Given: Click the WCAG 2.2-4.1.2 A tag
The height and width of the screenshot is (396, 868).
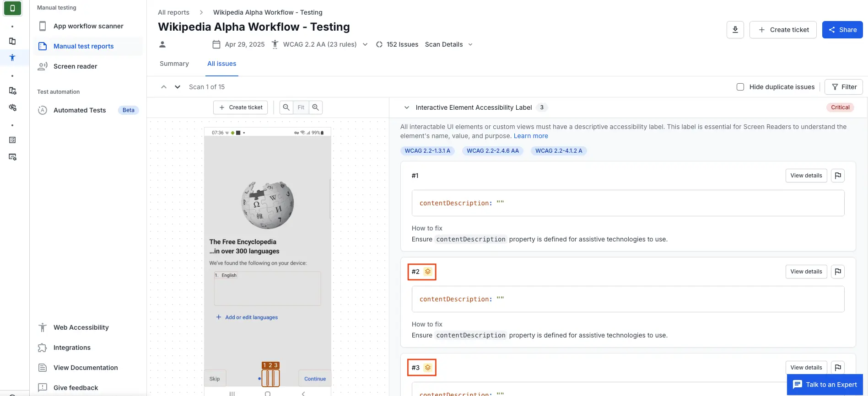Looking at the screenshot, I should click(x=559, y=151).
